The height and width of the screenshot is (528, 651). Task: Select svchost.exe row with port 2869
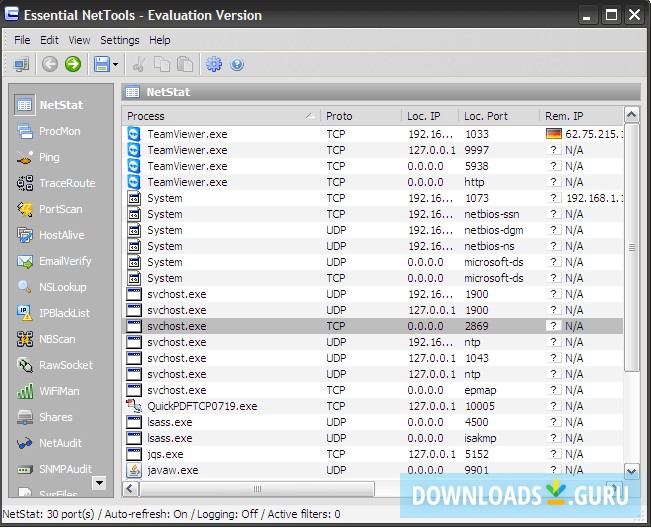(373, 326)
